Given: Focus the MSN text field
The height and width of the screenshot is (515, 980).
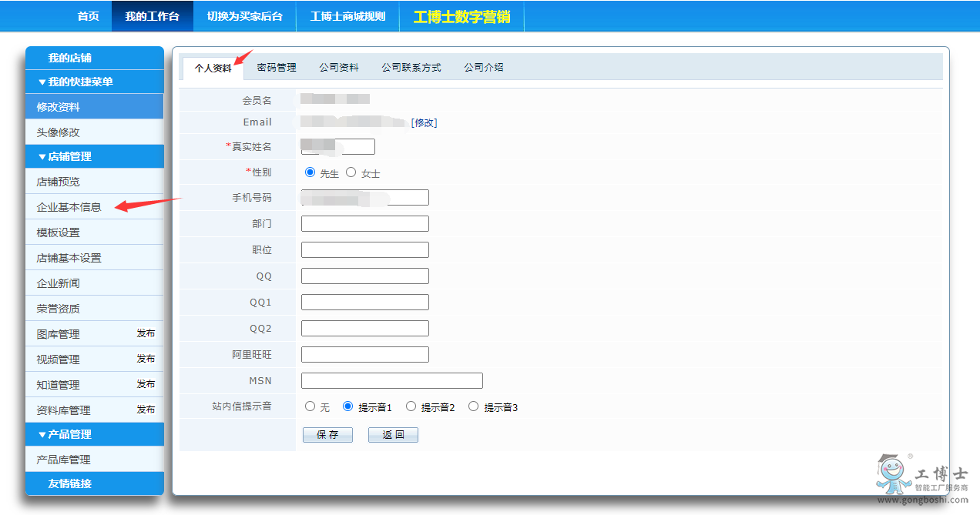Looking at the screenshot, I should 391,381.
